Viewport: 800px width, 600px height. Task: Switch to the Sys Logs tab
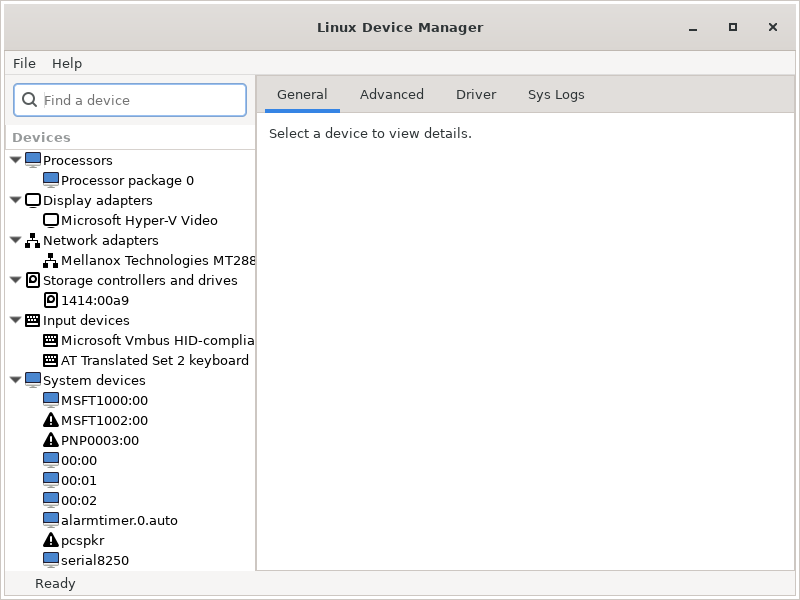[x=556, y=94]
